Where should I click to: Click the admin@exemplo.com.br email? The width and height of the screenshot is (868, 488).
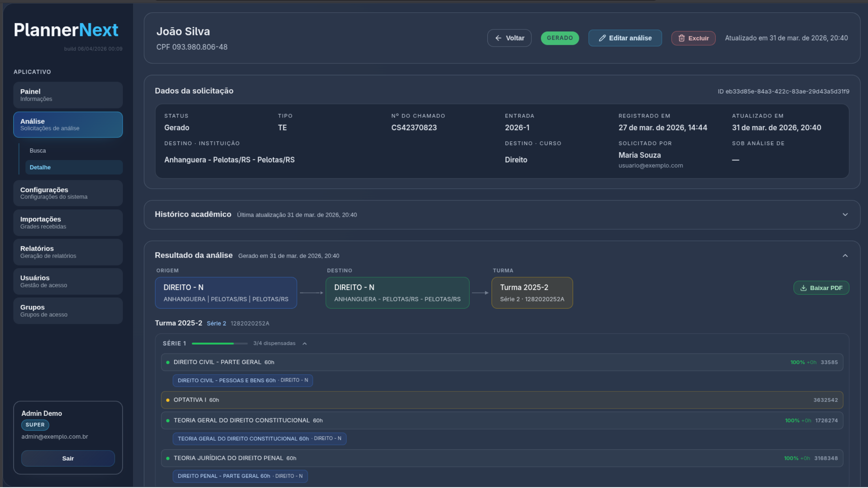(55, 437)
